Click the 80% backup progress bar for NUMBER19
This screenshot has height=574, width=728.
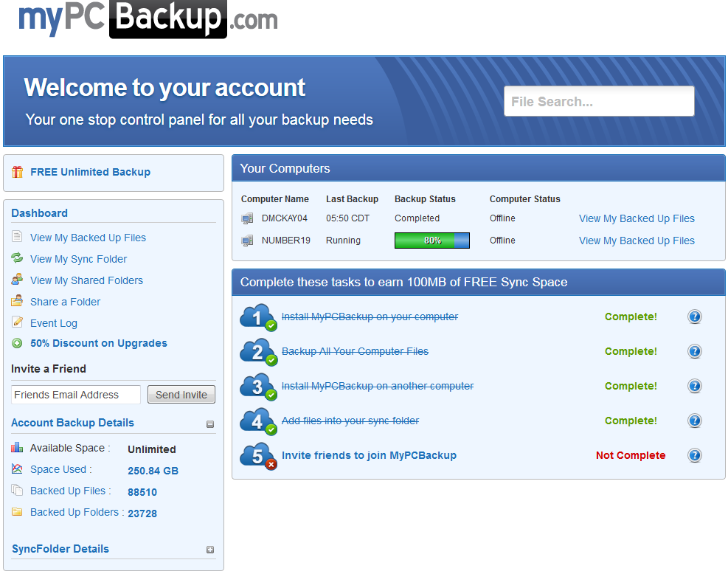pyautogui.click(x=431, y=240)
